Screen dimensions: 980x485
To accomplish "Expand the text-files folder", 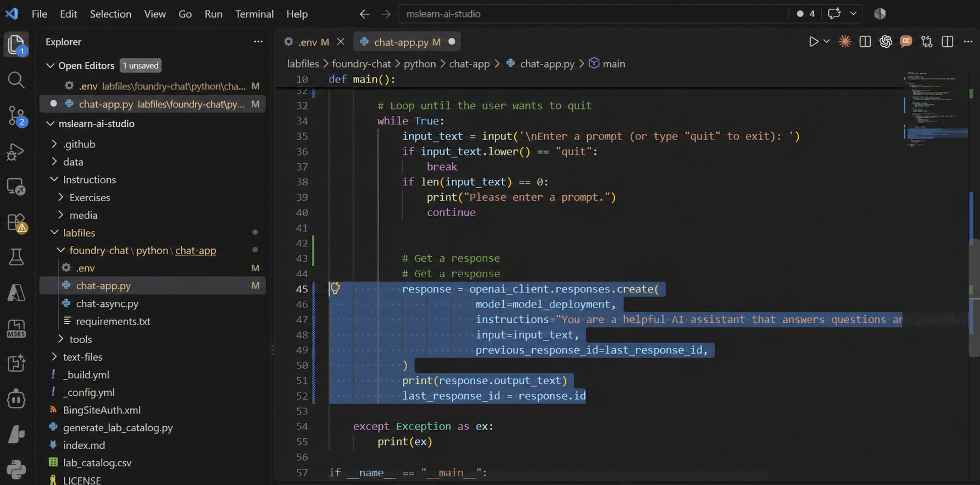I will (x=54, y=357).
